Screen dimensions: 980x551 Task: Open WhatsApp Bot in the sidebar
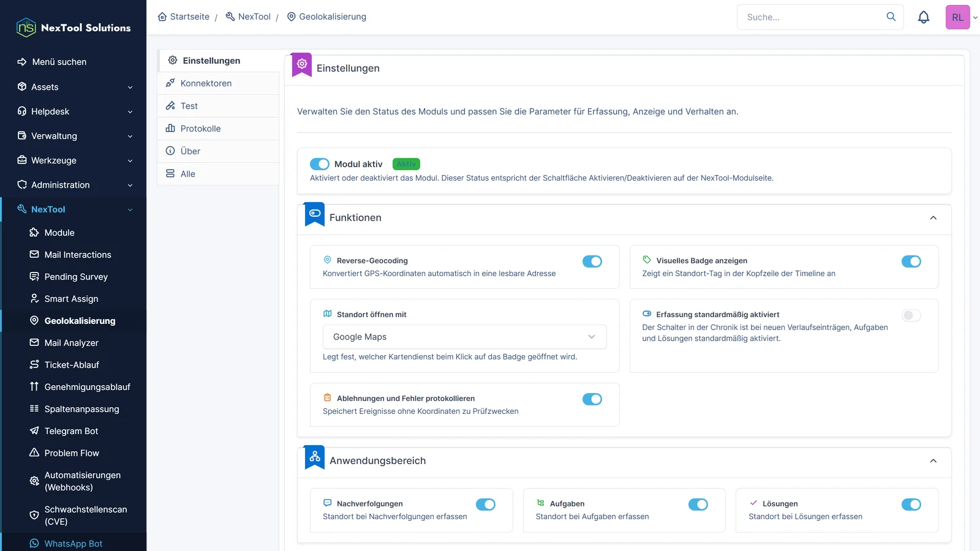pyautogui.click(x=74, y=544)
